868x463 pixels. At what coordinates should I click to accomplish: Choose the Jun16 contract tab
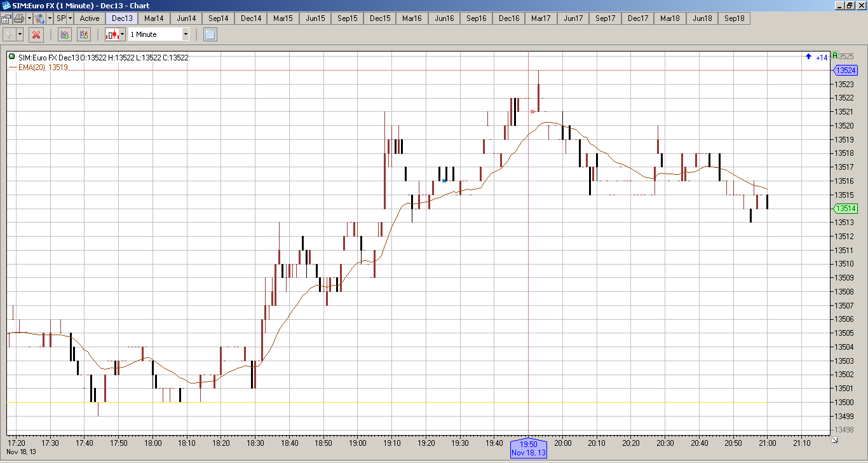coord(444,18)
